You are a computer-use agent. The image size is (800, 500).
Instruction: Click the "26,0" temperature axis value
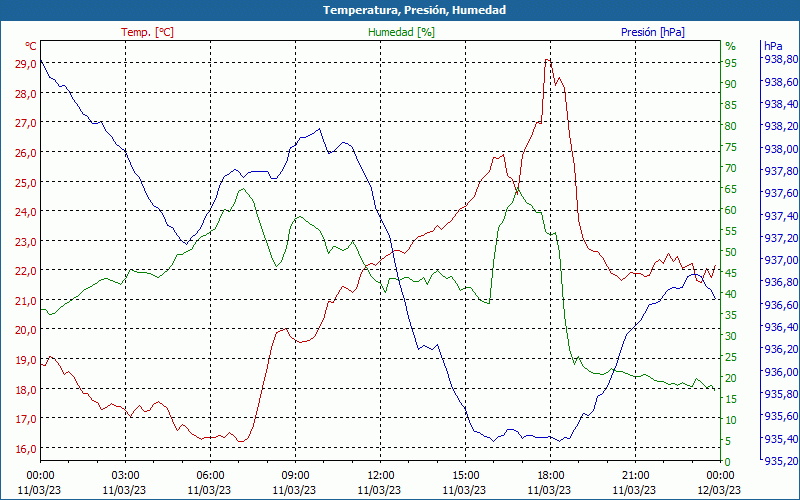coord(28,153)
